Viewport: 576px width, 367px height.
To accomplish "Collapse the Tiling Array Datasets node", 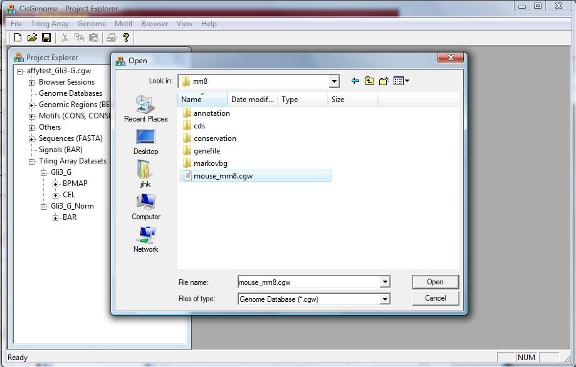I will click(x=32, y=161).
